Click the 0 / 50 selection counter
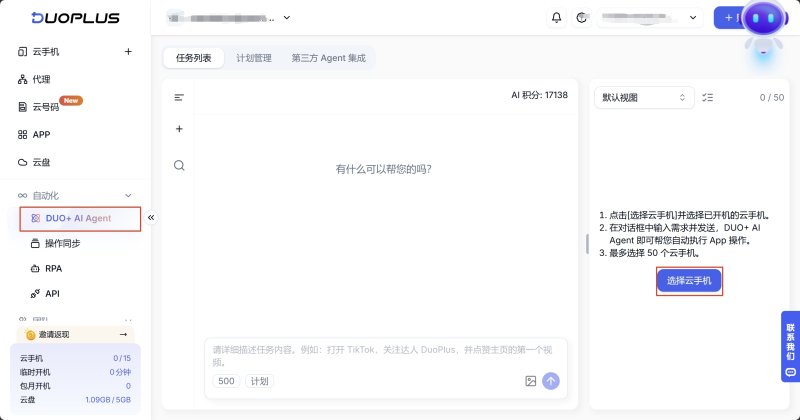800x420 pixels. point(771,97)
